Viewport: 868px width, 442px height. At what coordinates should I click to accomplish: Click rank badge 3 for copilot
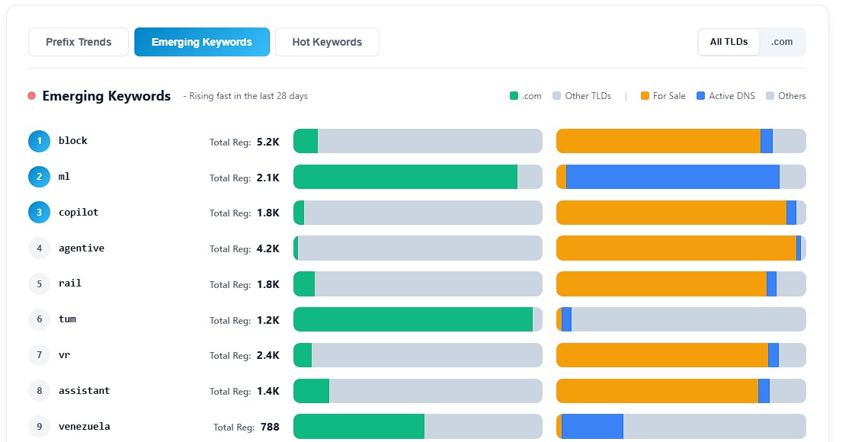(40, 212)
